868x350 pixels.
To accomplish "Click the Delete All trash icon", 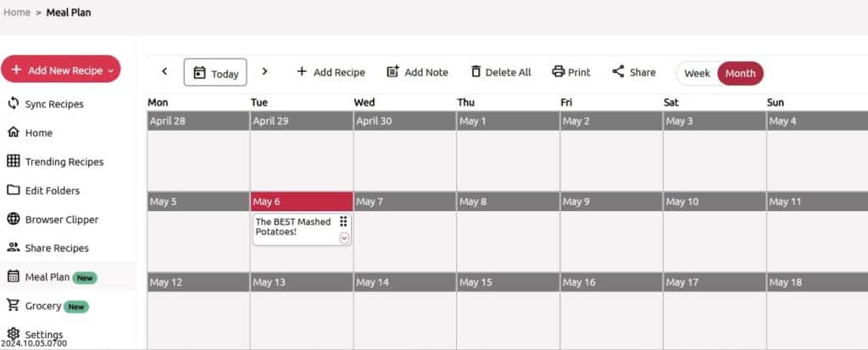I will click(x=476, y=72).
